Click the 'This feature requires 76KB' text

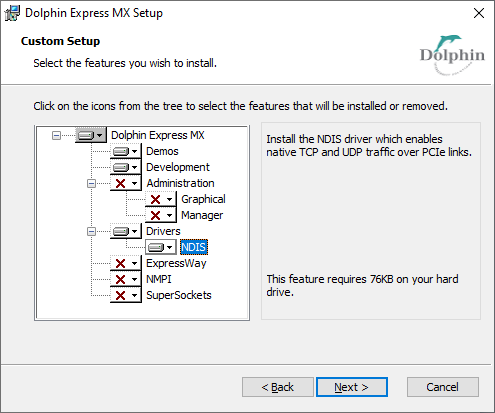coord(362,285)
